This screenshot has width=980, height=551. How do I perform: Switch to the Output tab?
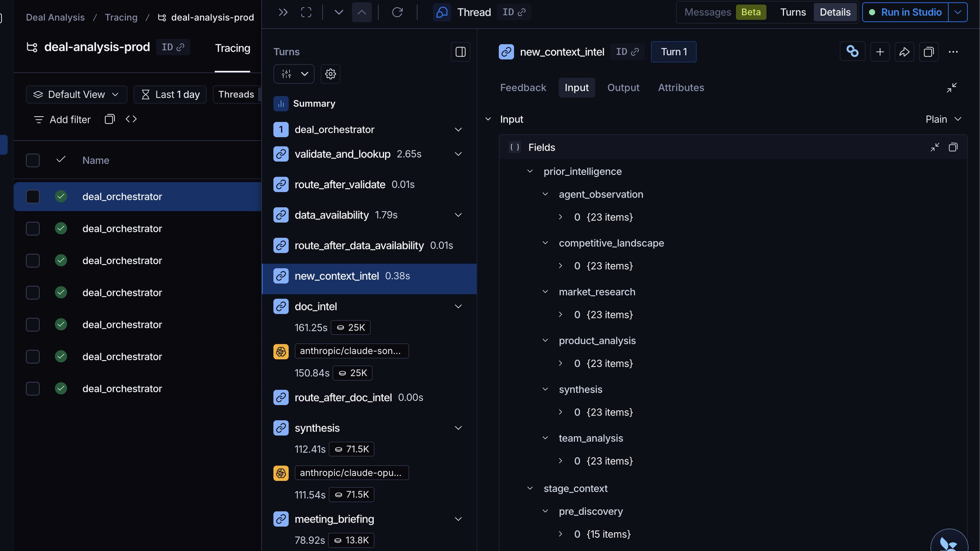coord(623,88)
